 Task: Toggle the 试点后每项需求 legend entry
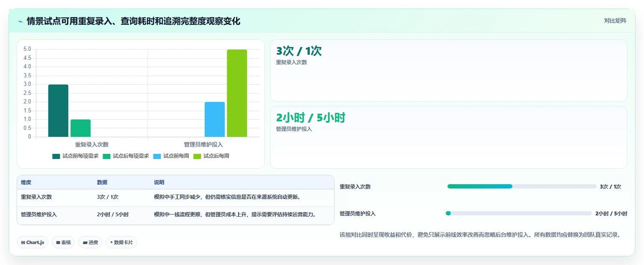click(x=126, y=156)
